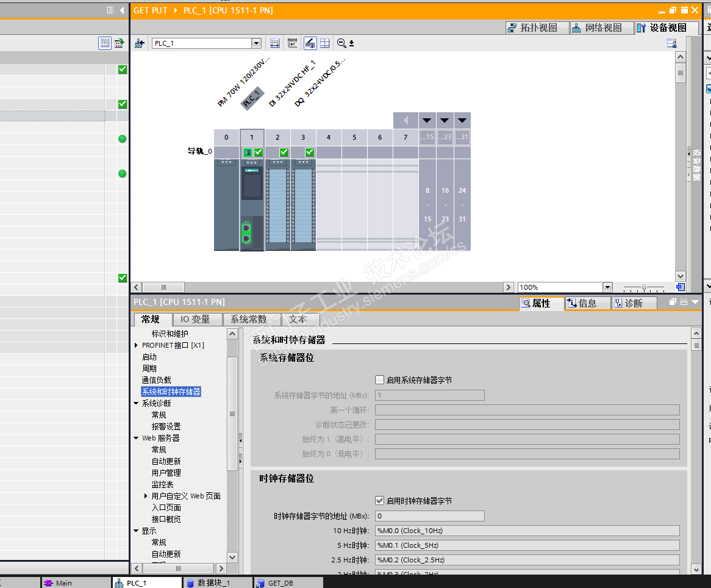Open the 诊断 diagnostics tab
Viewport: 711px width, 588px height.
634,303
